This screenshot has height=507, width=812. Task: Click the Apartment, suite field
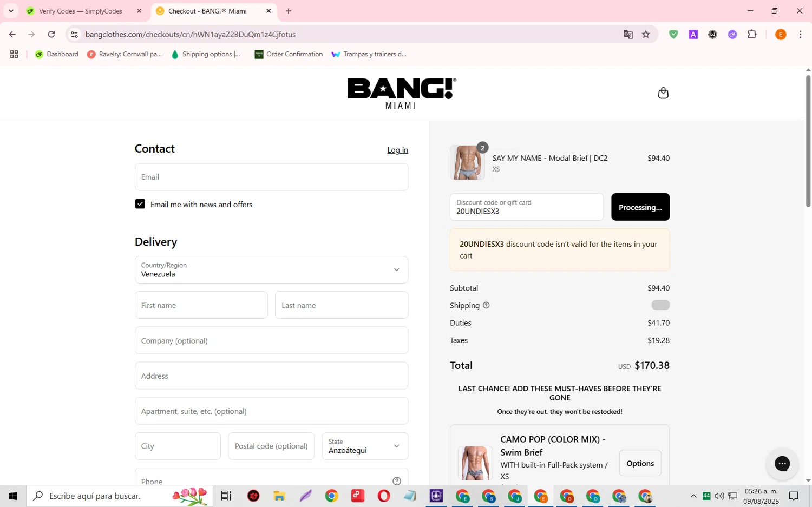pos(271,411)
